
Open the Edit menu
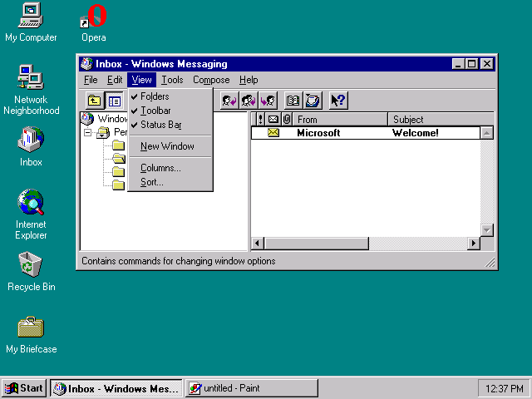coord(115,80)
